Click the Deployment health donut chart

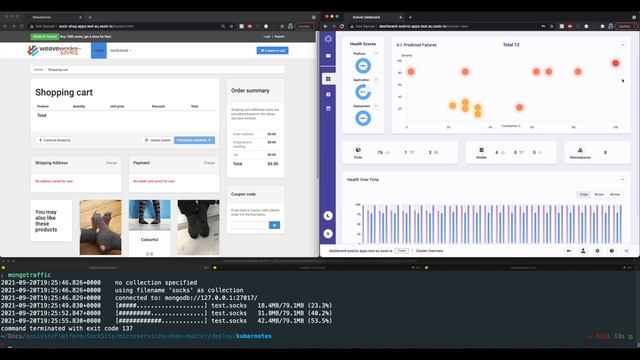coord(362,118)
